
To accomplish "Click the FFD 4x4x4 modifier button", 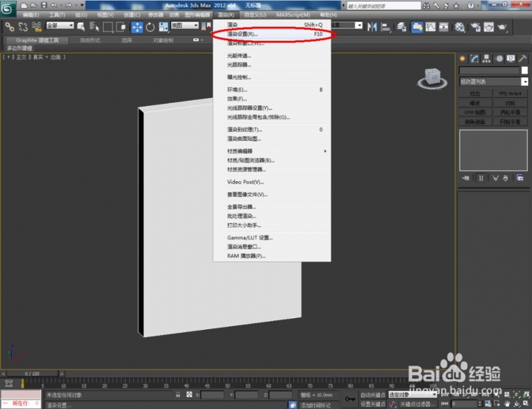I will click(x=510, y=93).
